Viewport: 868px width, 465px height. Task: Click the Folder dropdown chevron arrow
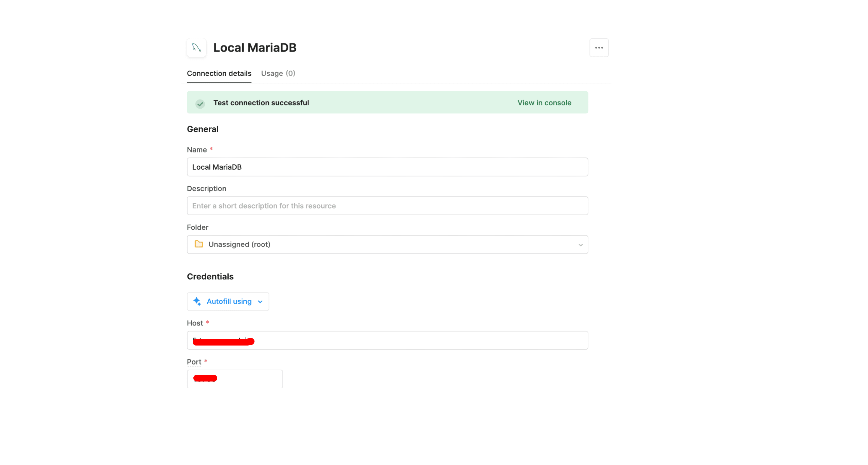click(x=580, y=245)
